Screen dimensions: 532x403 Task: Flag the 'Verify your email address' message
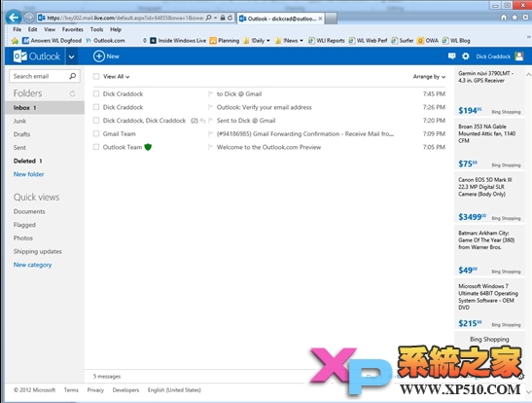(x=210, y=107)
